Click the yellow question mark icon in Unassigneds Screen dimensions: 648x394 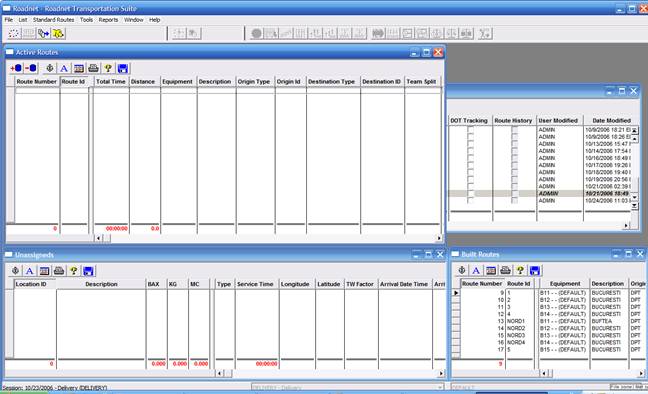pos(74,271)
